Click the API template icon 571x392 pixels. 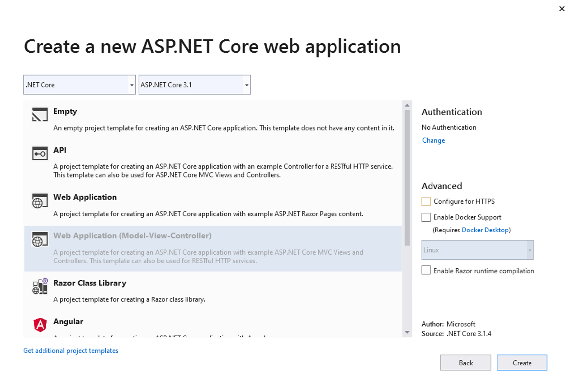(40, 154)
